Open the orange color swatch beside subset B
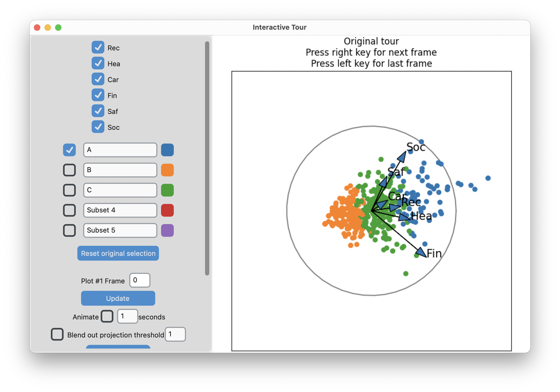The width and height of the screenshot is (560, 392). [x=167, y=170]
